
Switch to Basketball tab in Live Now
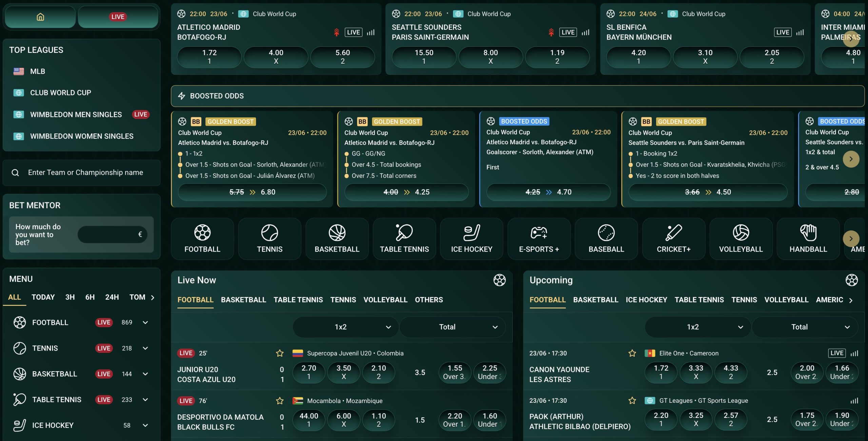[243, 300]
